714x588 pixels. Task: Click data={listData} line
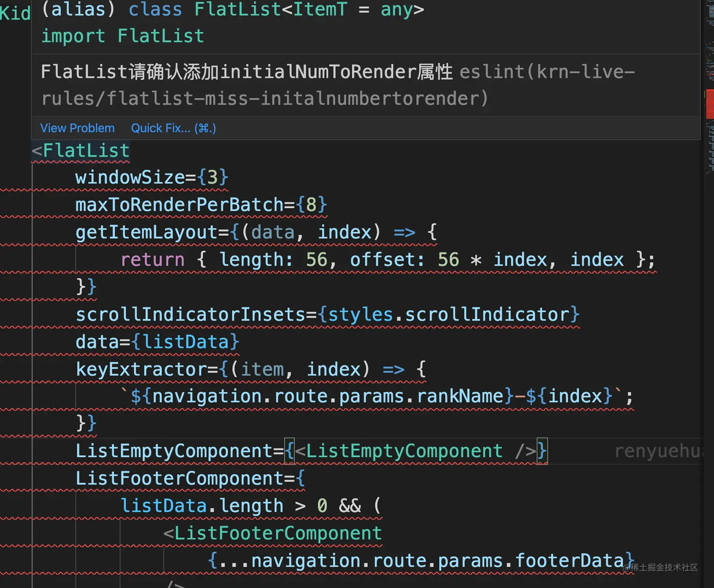pyautogui.click(x=157, y=342)
